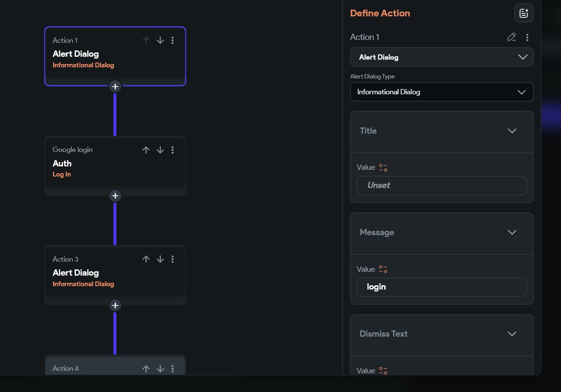Open the action notes icon beside Define Action

pyautogui.click(x=523, y=13)
